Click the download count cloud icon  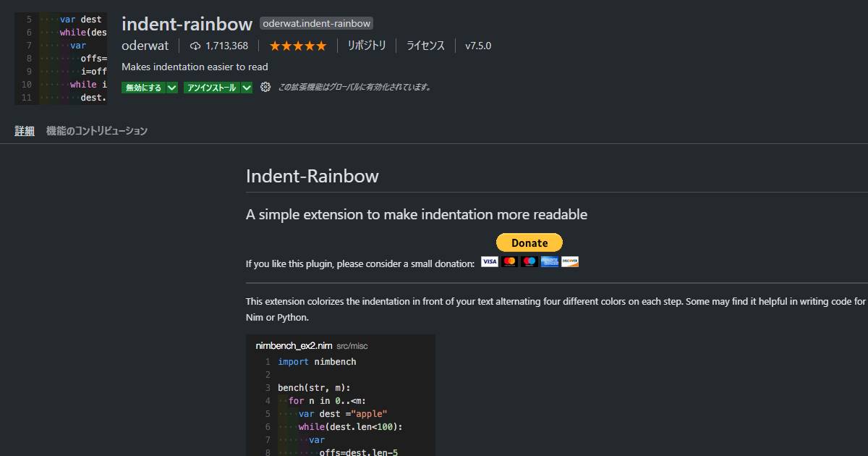(195, 46)
